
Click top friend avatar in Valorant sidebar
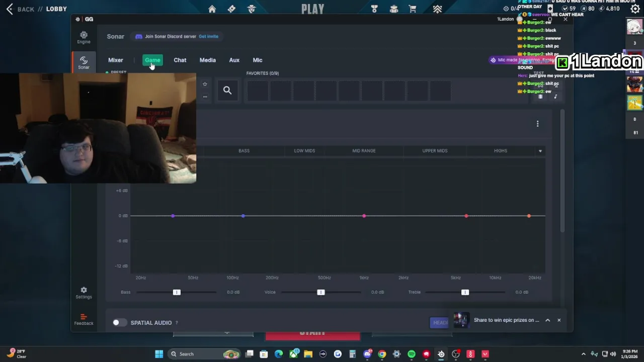[634, 27]
